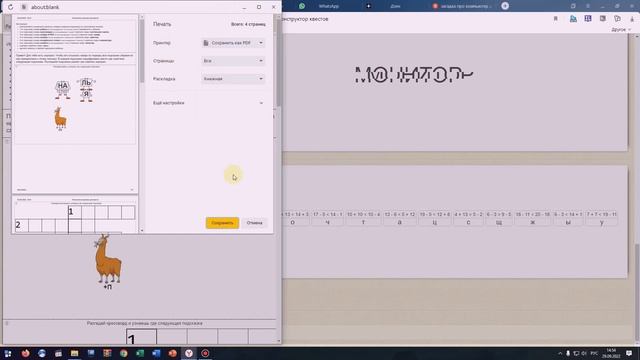Open the layout orientation dropdown

pos(233,79)
